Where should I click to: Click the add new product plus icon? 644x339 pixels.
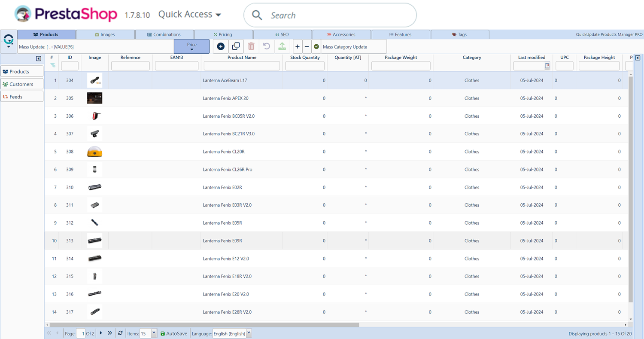[x=221, y=46]
